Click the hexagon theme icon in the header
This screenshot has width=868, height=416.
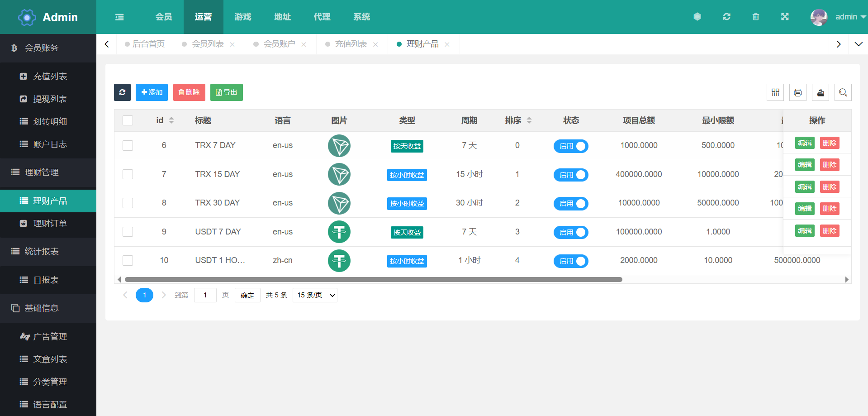pos(697,17)
